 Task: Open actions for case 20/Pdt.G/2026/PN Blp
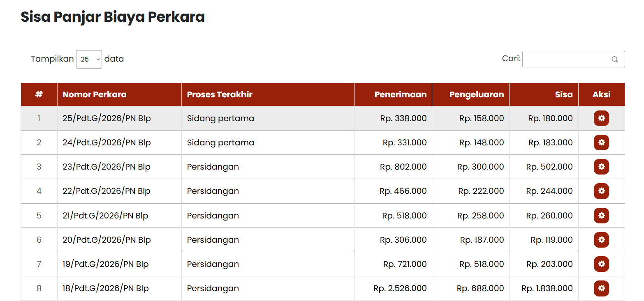(x=601, y=240)
